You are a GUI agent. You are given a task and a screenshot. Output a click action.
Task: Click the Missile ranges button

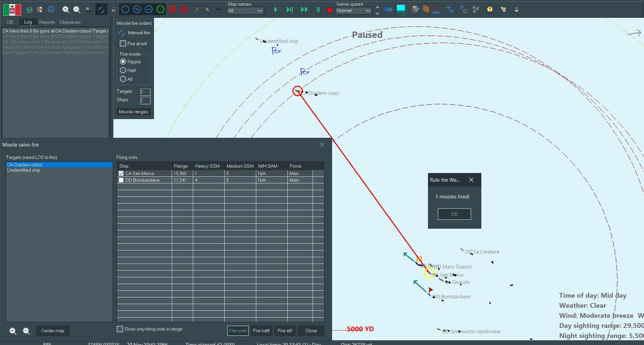click(x=133, y=112)
